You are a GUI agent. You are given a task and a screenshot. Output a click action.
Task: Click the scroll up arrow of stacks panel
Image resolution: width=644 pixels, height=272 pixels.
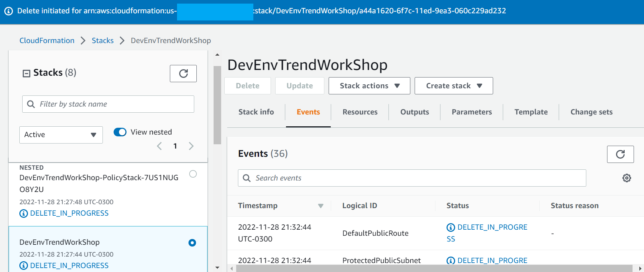pos(217,55)
